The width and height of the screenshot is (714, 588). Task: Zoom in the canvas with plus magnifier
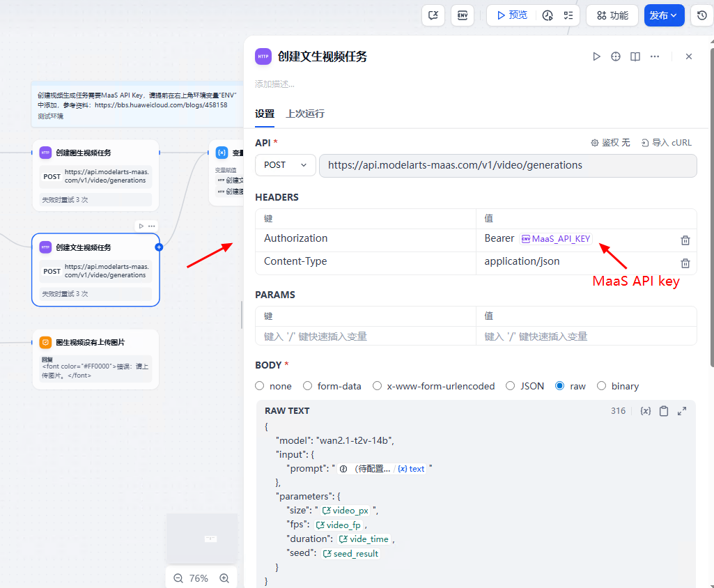(224, 578)
